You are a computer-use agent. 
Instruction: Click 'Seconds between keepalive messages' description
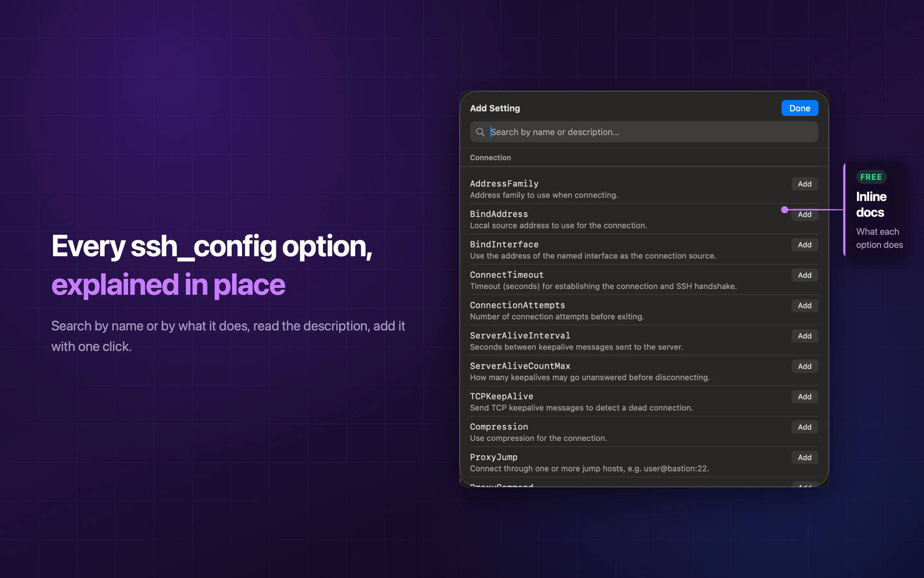coord(576,347)
